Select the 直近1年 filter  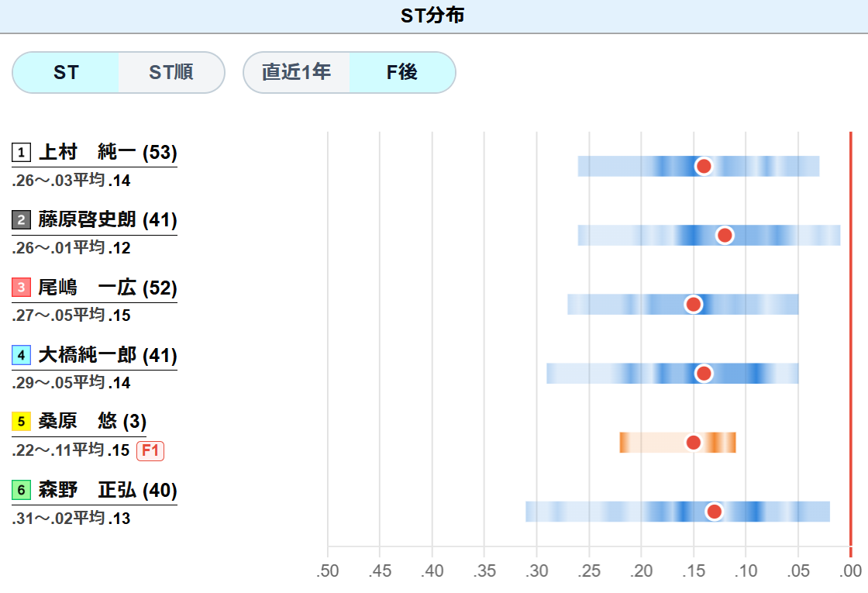(296, 73)
